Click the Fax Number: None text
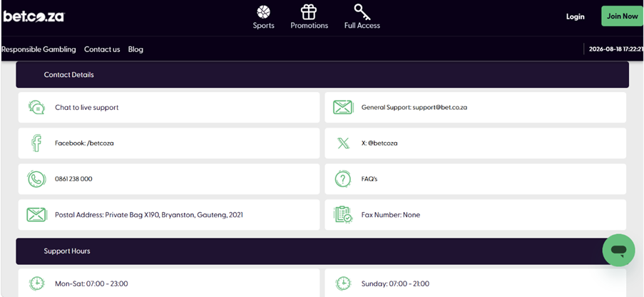The height and width of the screenshot is (297, 644). pyautogui.click(x=391, y=215)
